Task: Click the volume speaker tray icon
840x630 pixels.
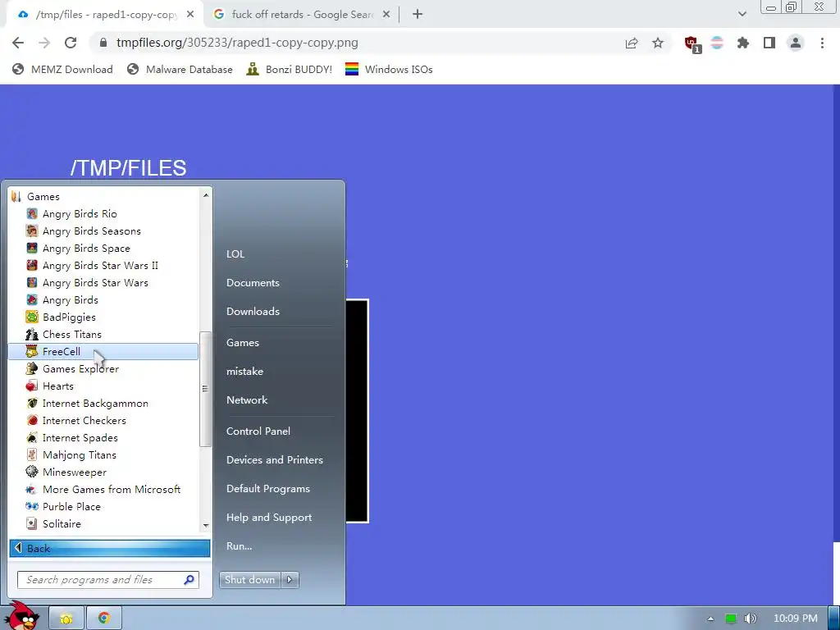Action: tap(751, 619)
